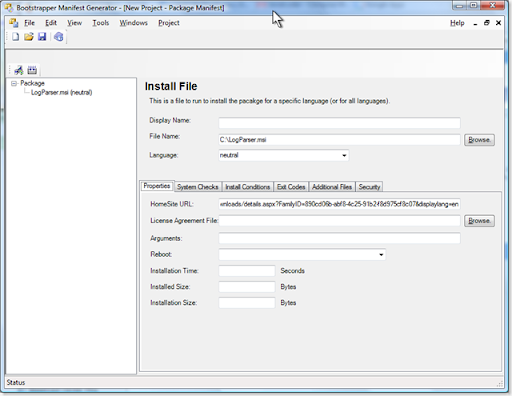The image size is (512, 396).
Task: Open the View menu
Action: (75, 23)
